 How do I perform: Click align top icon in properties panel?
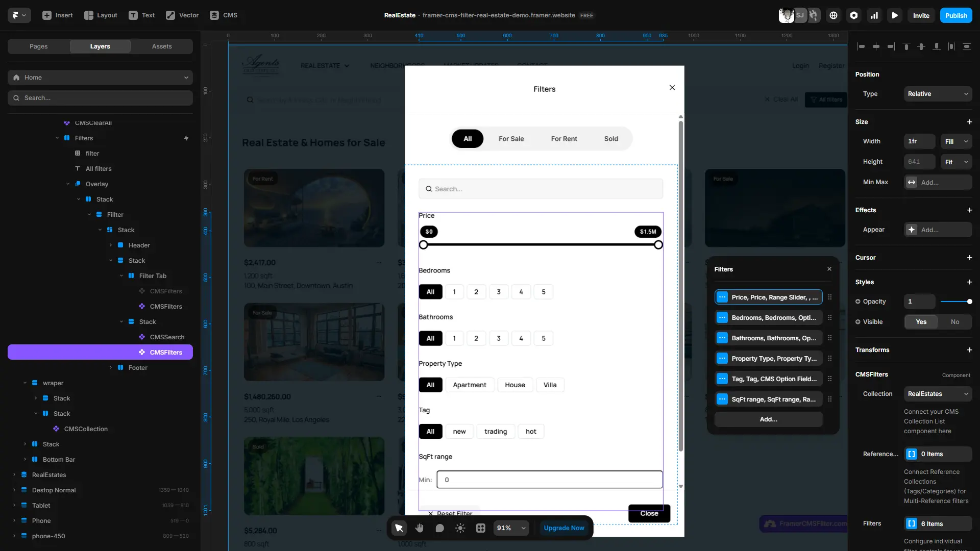coord(906,46)
